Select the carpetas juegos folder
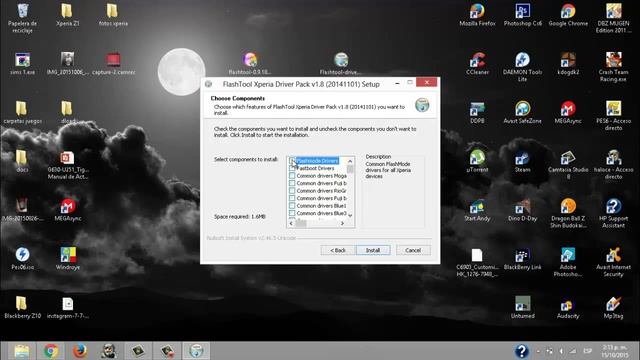The height and width of the screenshot is (360, 640). tap(22, 112)
